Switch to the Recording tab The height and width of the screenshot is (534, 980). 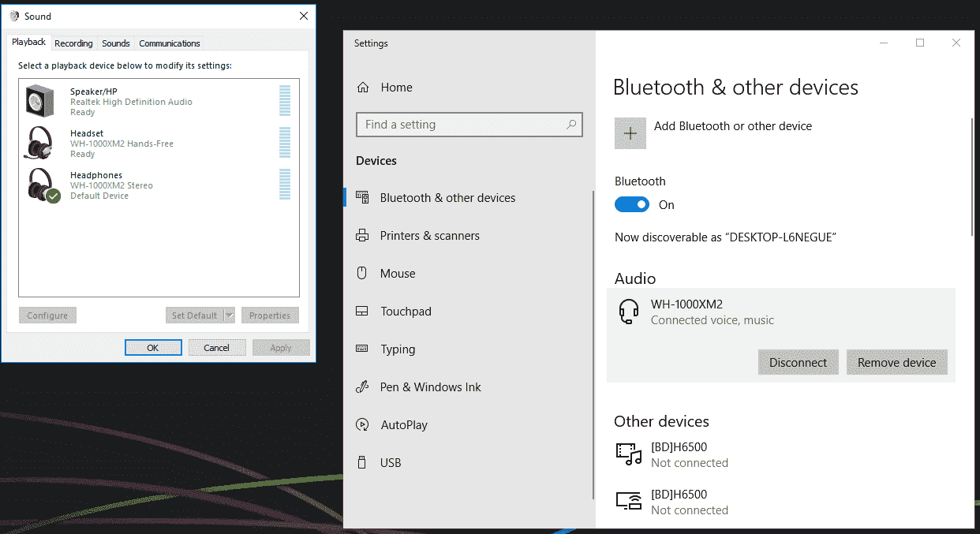(73, 43)
